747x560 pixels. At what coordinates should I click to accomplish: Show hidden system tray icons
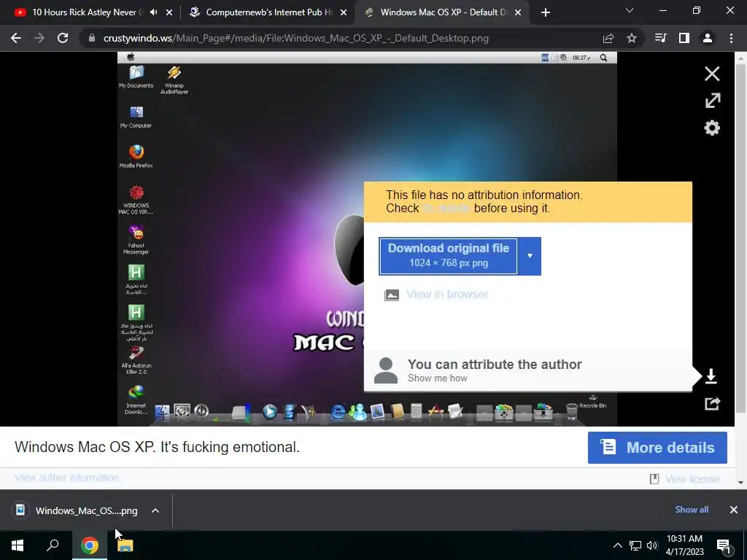tap(617, 545)
